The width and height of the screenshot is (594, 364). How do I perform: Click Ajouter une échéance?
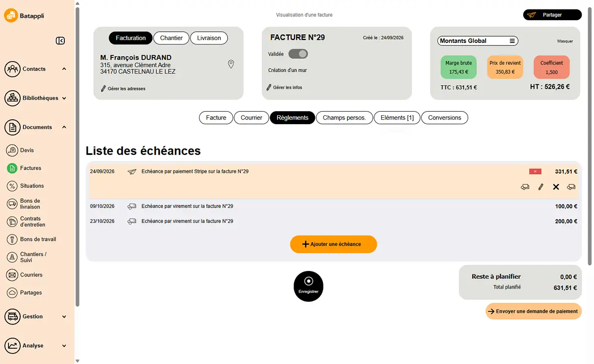[x=334, y=244]
